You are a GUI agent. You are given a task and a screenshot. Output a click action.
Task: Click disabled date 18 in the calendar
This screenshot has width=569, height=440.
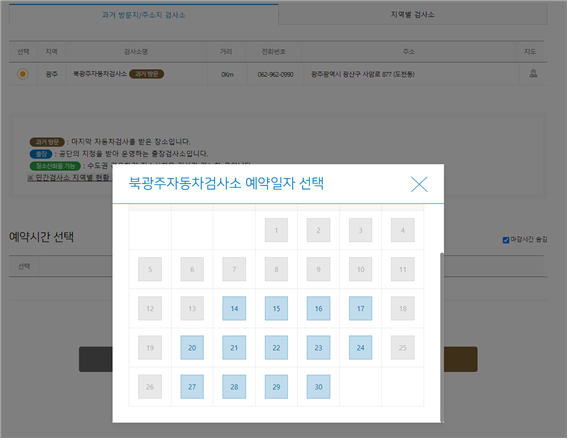404,309
